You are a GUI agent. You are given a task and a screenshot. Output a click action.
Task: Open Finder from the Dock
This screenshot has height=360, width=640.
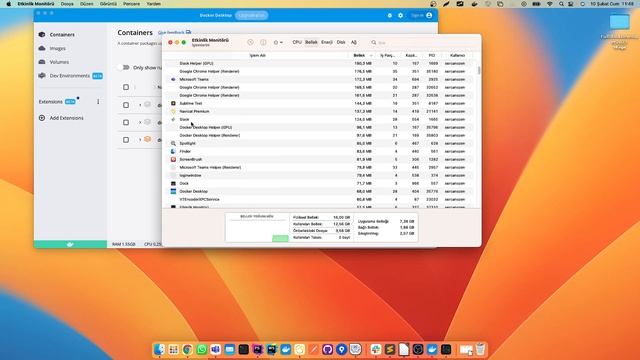(159, 349)
